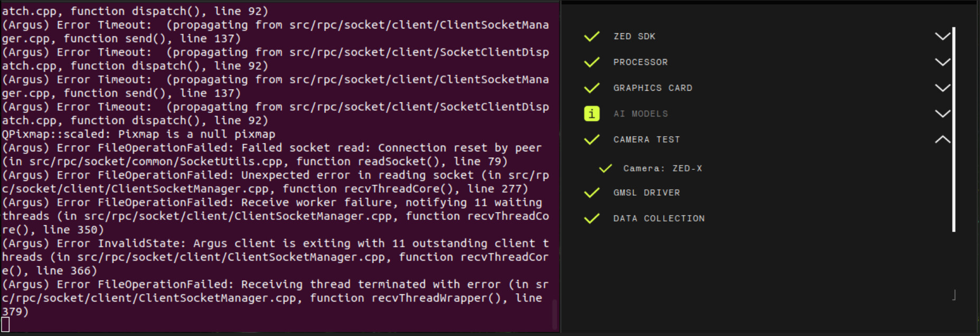The height and width of the screenshot is (336, 980).
Task: Click the terminal cursor prompt line
Action: pyautogui.click(x=6, y=324)
